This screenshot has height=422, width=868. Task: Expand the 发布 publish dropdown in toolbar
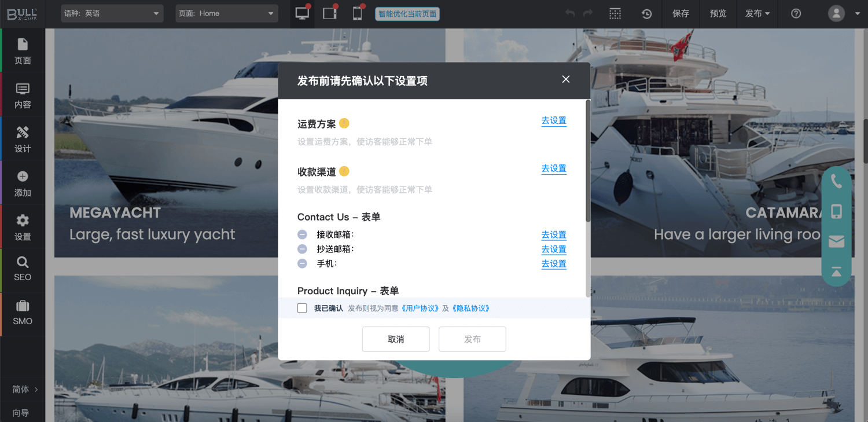(757, 13)
